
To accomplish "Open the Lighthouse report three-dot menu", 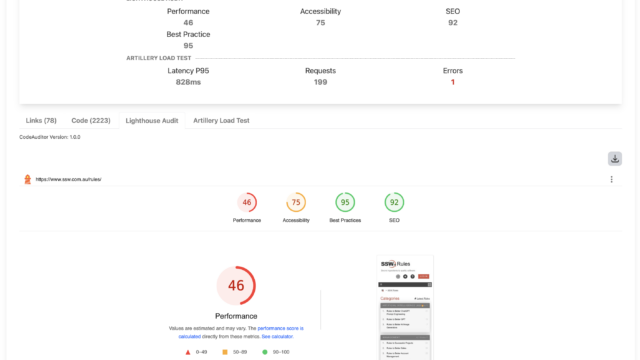I will coord(611,179).
